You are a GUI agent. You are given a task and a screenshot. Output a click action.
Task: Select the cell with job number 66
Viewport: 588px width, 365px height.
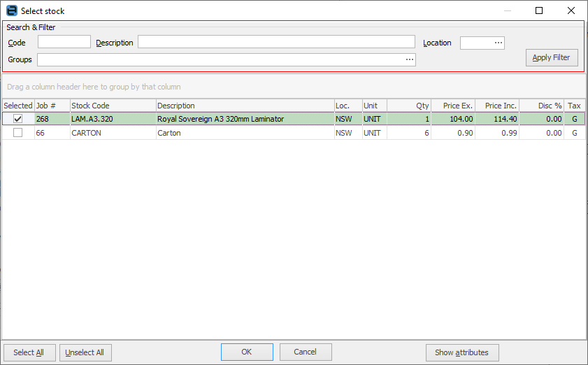(x=52, y=133)
